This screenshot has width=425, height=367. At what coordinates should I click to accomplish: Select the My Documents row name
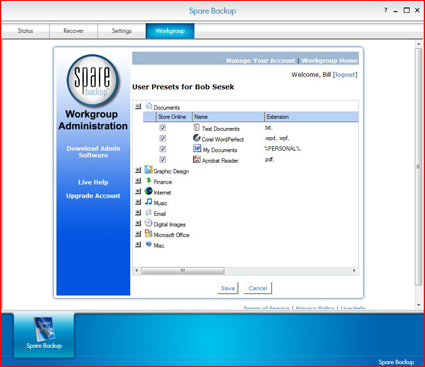point(220,150)
